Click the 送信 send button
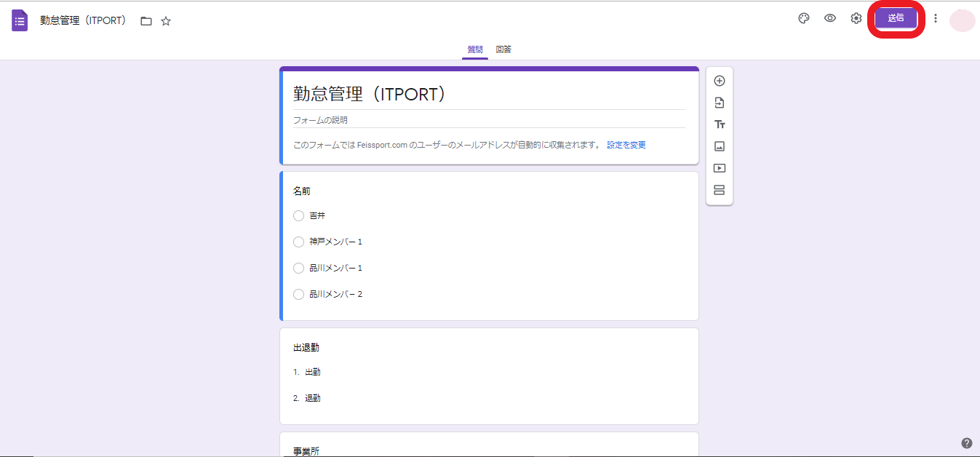This screenshot has height=457, width=980. point(896,18)
